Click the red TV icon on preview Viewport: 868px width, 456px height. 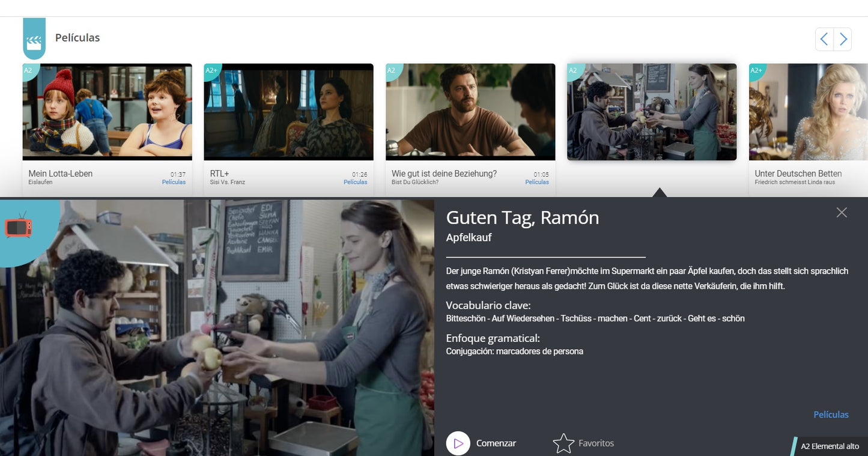[19, 226]
